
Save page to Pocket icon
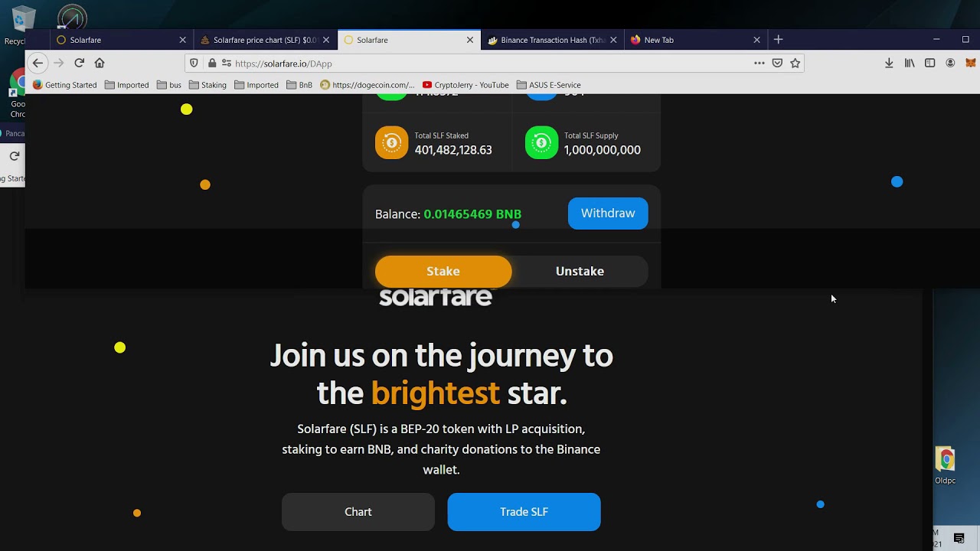[x=777, y=63]
